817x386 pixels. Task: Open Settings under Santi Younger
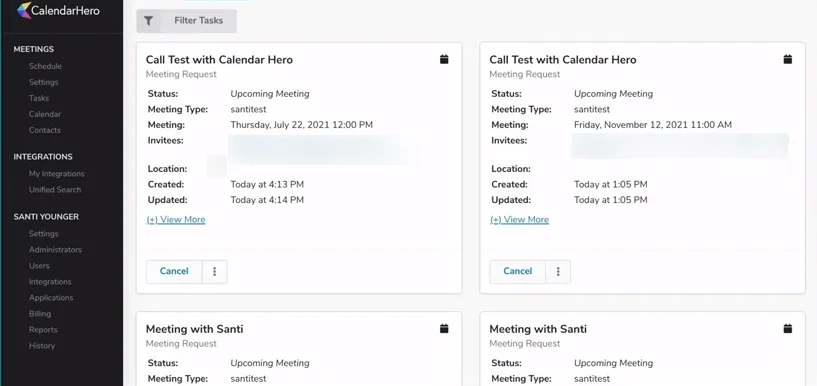coord(44,234)
